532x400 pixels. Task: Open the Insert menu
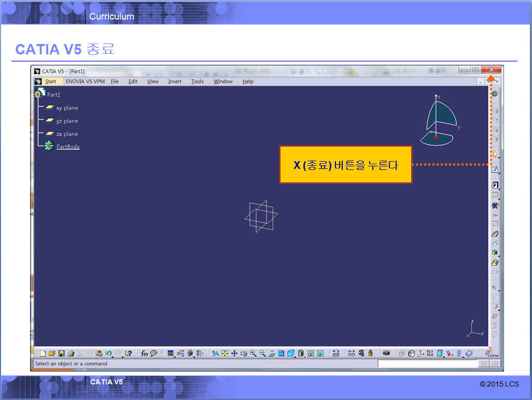coord(175,81)
